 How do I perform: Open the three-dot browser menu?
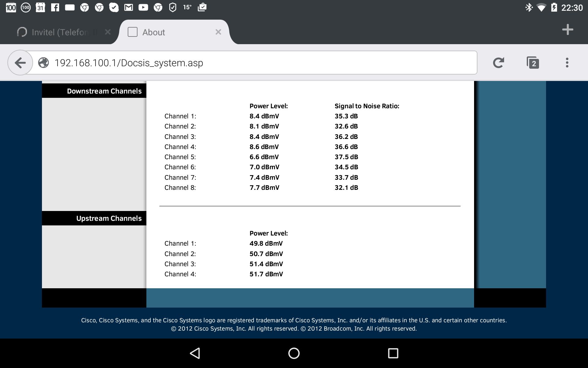pos(567,63)
